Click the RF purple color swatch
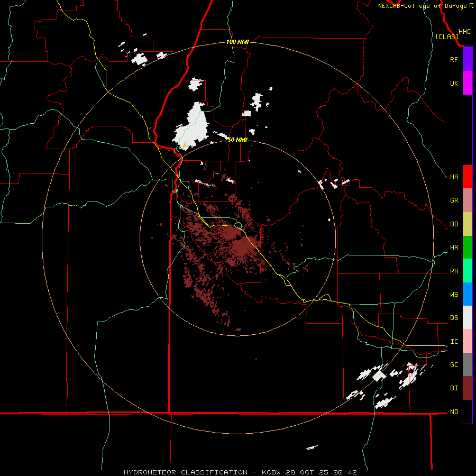Viewport: 476px width, 476px height. (467, 59)
